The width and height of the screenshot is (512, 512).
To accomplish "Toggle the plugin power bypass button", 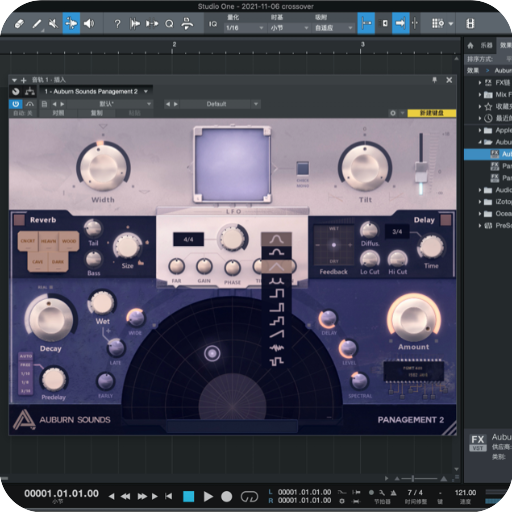I will click(x=15, y=104).
